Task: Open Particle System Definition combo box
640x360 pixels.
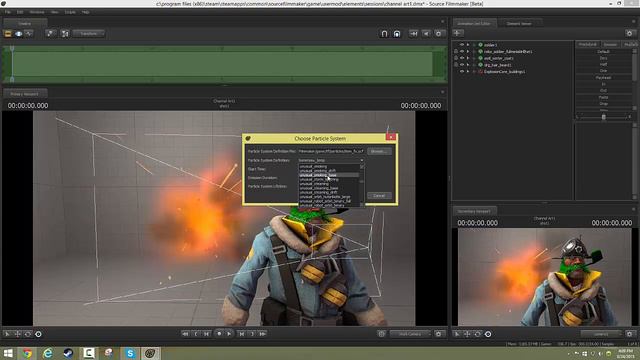Action: point(331,160)
